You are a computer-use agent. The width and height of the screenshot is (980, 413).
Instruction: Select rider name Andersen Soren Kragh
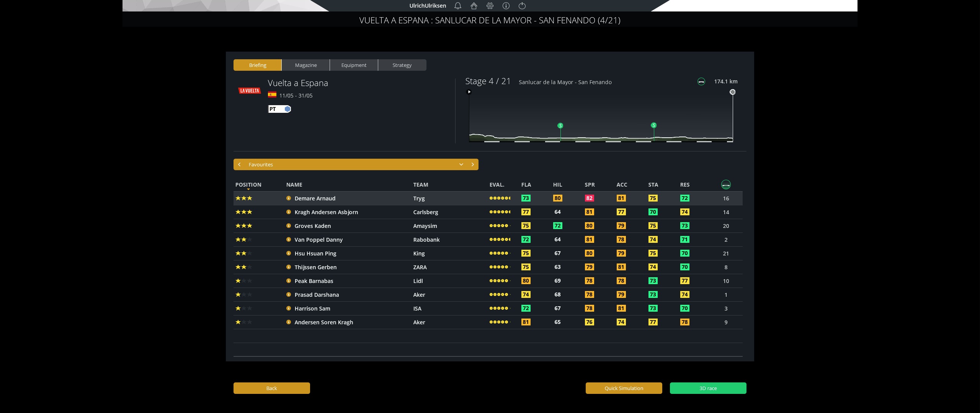coord(324,322)
